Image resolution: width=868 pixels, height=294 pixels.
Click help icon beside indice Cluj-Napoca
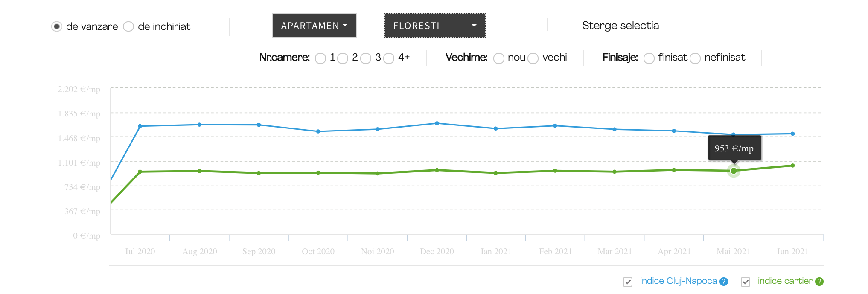pyautogui.click(x=724, y=282)
